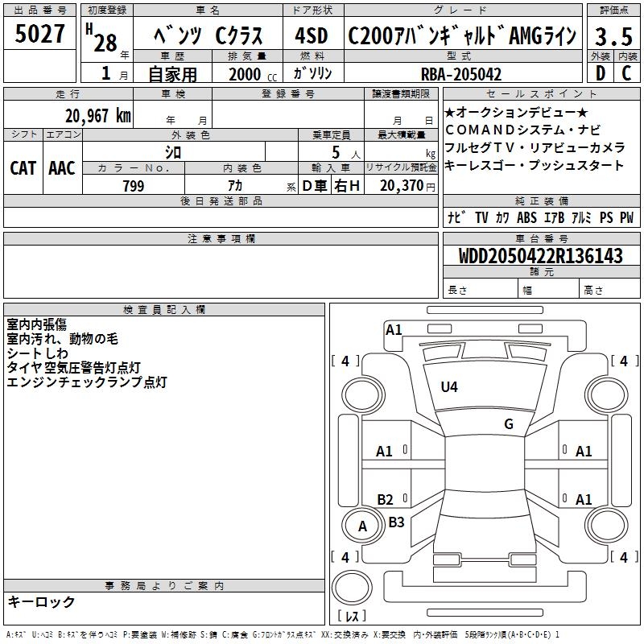Click A1 mark on front bumper
Image resolution: width=644 pixels, height=644 pixels.
394,330
